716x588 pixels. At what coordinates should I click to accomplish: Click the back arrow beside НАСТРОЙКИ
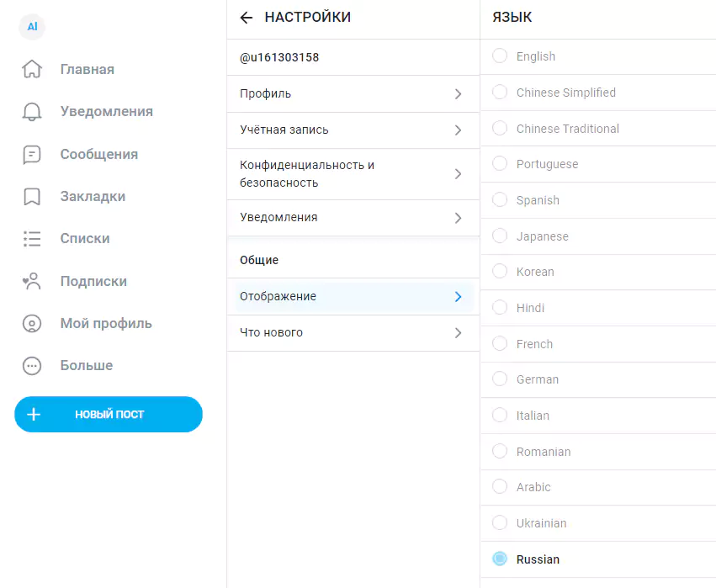coord(247,18)
